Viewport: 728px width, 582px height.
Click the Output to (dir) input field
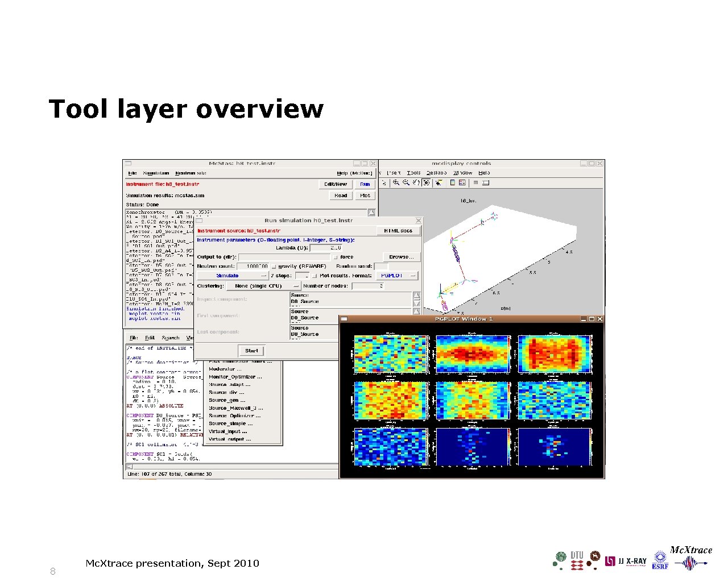(x=284, y=257)
